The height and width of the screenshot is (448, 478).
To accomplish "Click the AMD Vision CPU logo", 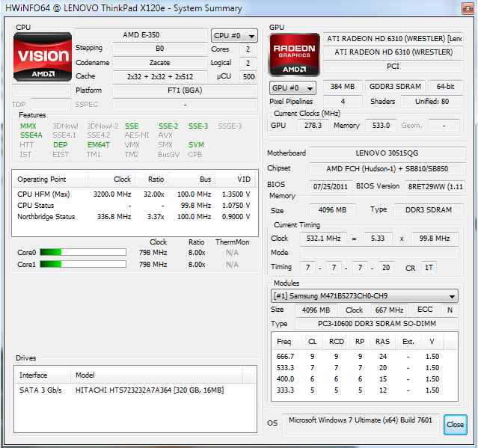I will [43, 57].
